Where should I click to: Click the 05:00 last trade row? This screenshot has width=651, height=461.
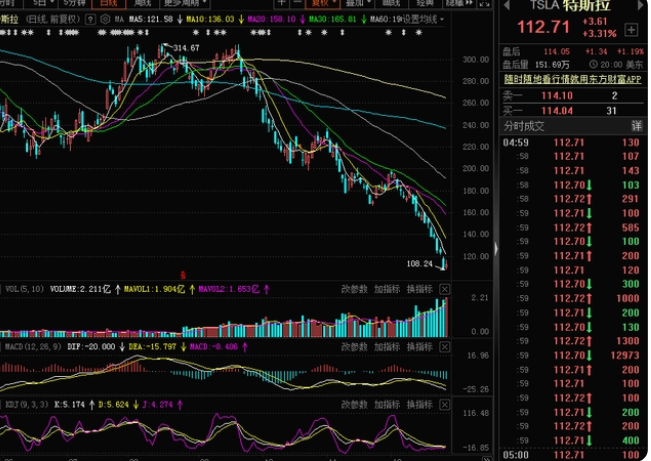573,455
